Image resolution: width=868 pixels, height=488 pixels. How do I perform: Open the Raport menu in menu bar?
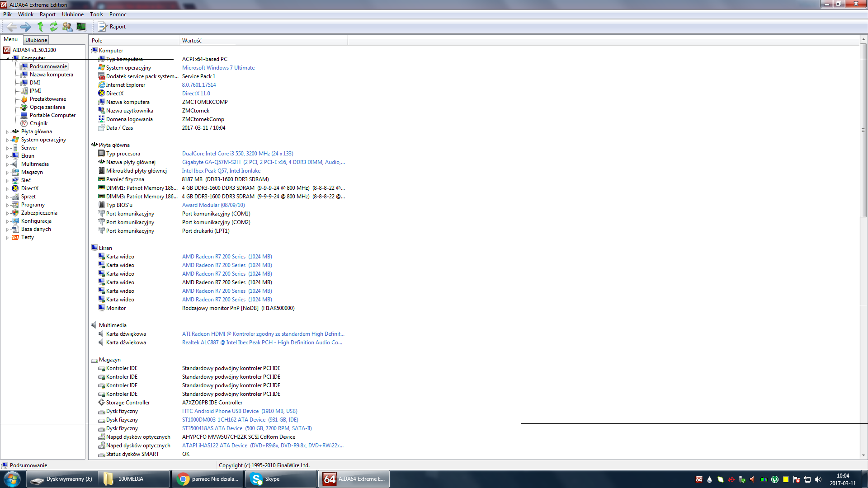pyautogui.click(x=47, y=14)
